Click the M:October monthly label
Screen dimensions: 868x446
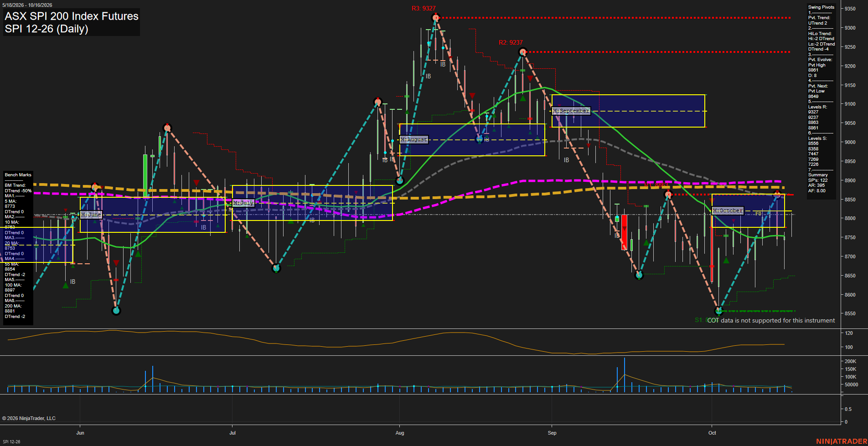click(x=728, y=210)
